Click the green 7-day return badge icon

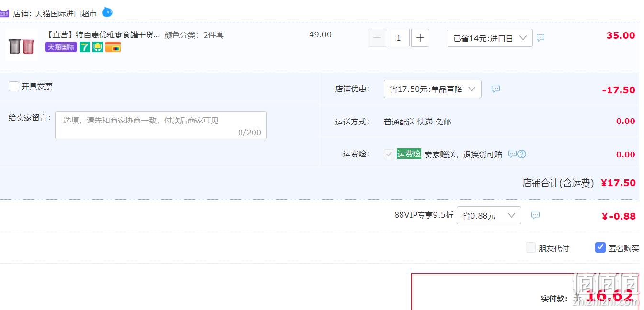tap(85, 47)
